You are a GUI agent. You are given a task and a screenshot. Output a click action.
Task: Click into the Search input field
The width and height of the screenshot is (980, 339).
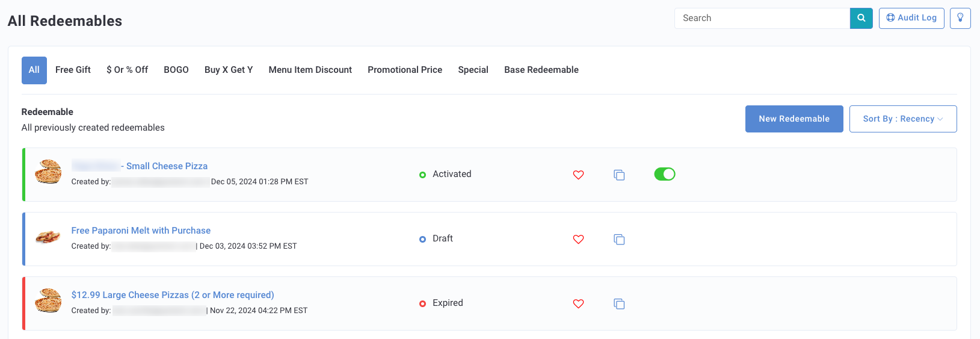click(x=762, y=18)
